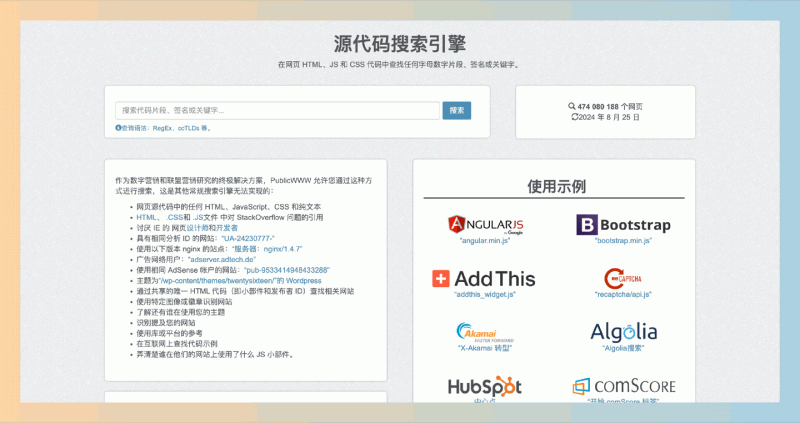Image resolution: width=800 pixels, height=423 pixels.
Task: Open the "adserver.adtech.de" link
Action: coord(222,260)
